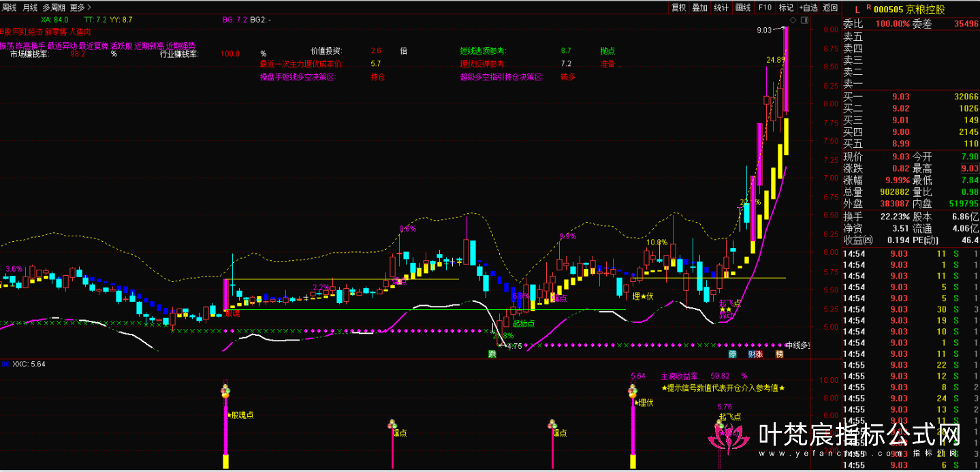Expand the 更多 periods dropdown

[x=80, y=7]
